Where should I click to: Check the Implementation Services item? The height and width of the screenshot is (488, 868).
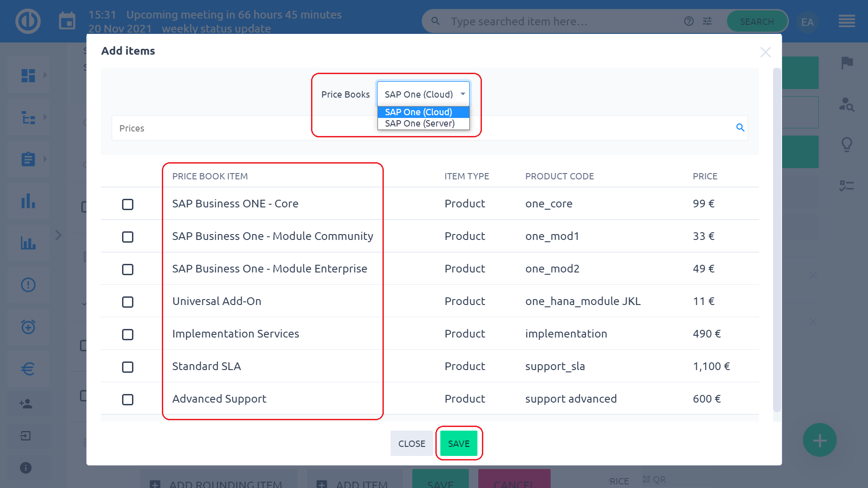127,334
